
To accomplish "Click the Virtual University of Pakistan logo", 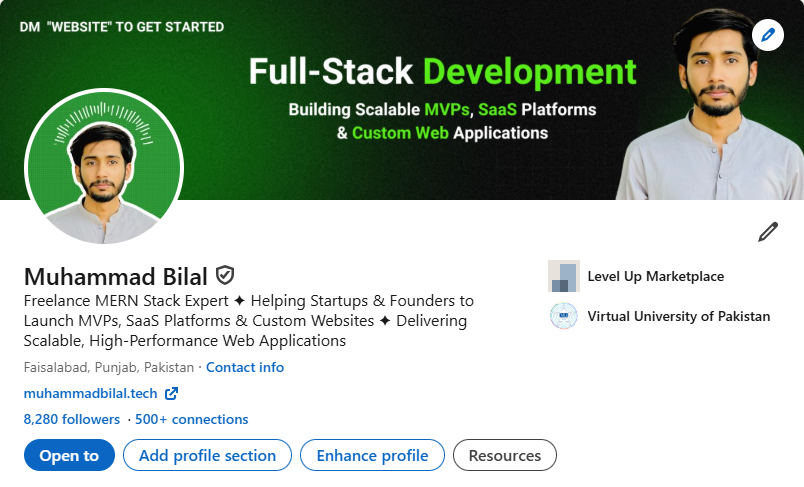I will (564, 316).
